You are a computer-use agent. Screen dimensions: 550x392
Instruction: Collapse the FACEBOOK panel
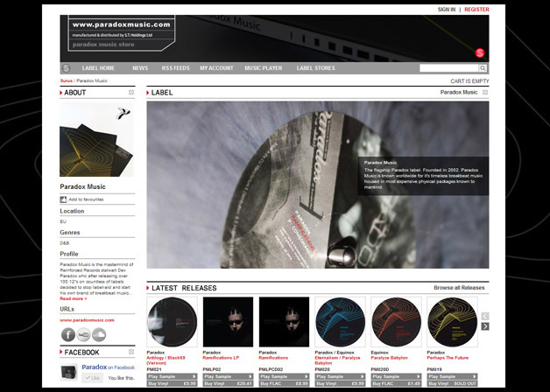(x=131, y=352)
